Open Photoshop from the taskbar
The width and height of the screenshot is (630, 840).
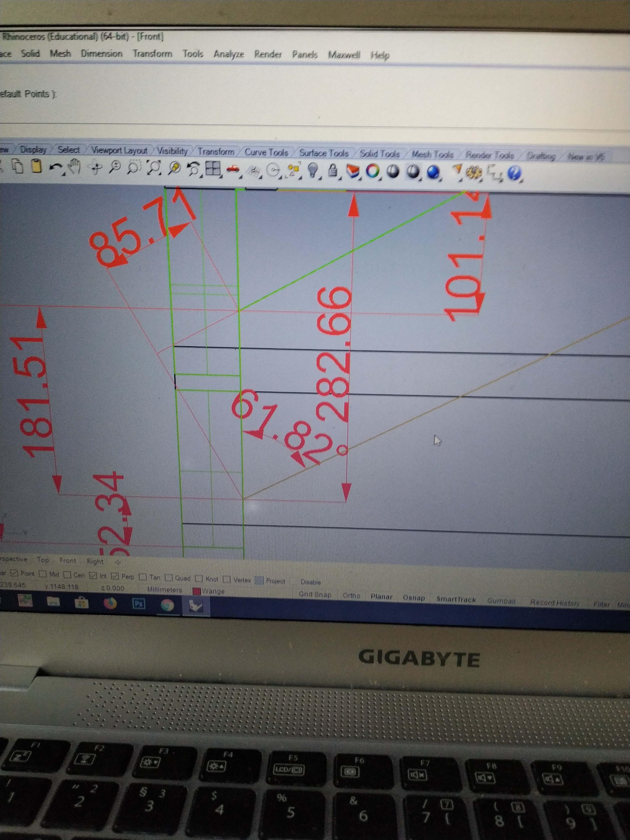tap(139, 603)
